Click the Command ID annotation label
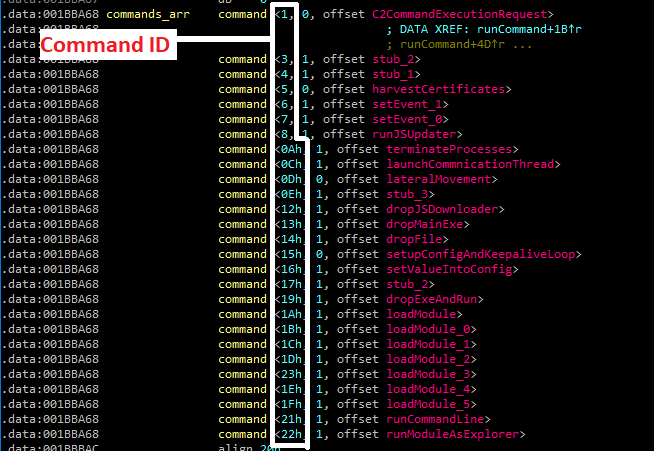 [x=105, y=45]
